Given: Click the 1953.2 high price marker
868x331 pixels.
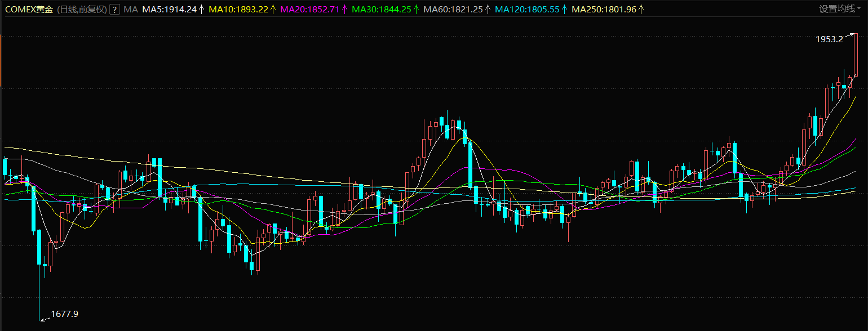Looking at the screenshot, I should tap(829, 39).
